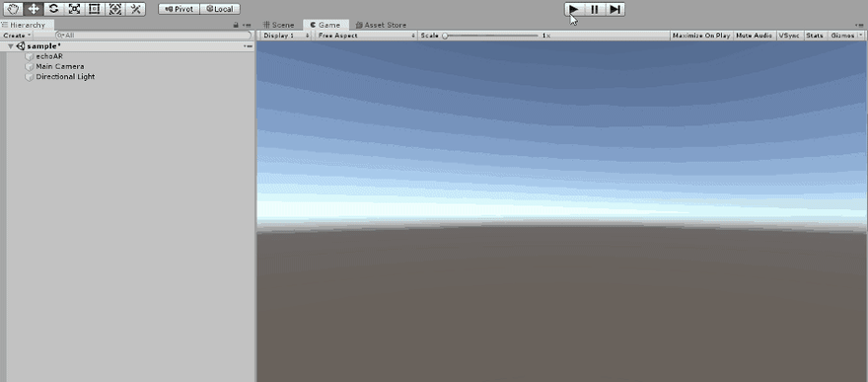Toggle the Local handle rotation button
Image resolution: width=868 pixels, height=382 pixels.
[x=220, y=9]
